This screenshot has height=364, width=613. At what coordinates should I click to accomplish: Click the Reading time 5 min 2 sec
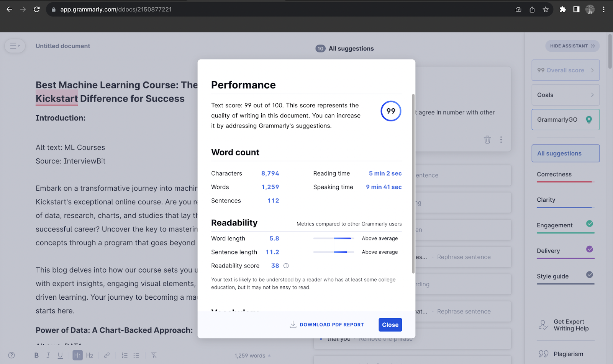pyautogui.click(x=385, y=173)
